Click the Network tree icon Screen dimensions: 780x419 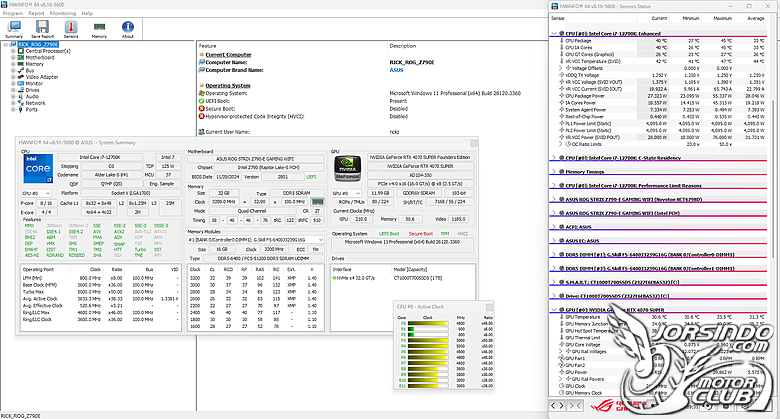21,103
